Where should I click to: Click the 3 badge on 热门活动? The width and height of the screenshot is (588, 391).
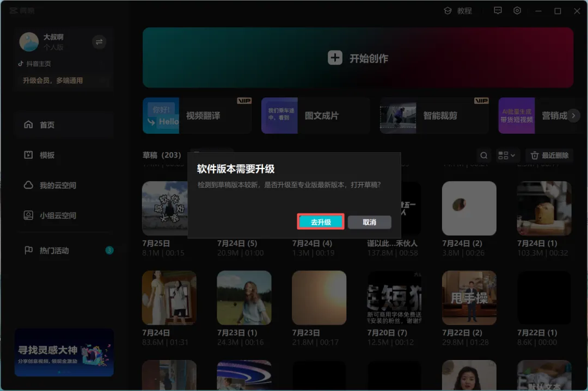pos(109,250)
